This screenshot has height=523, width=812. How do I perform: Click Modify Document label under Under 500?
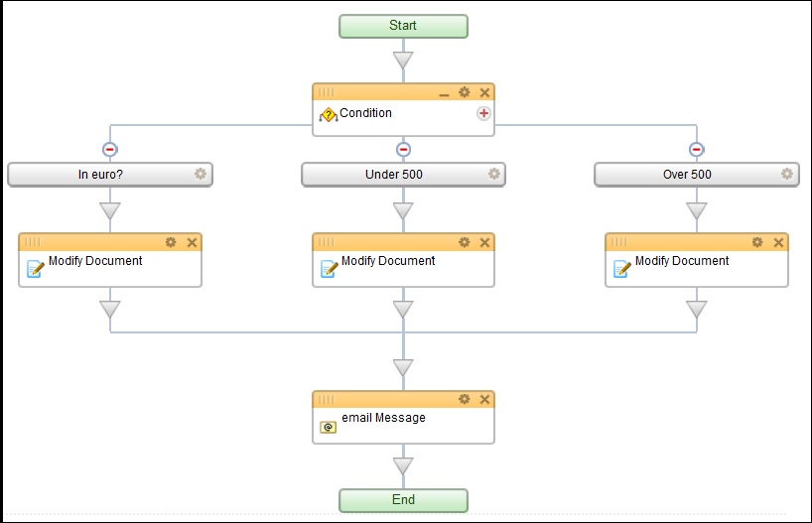[388, 261]
